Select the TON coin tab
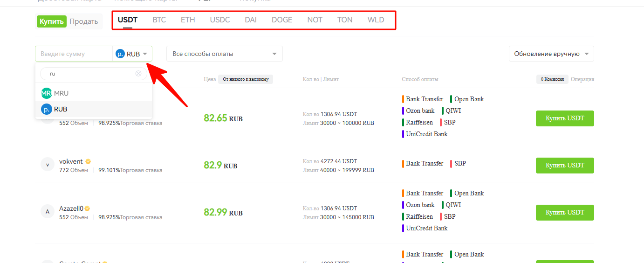644x263 pixels. tap(345, 20)
